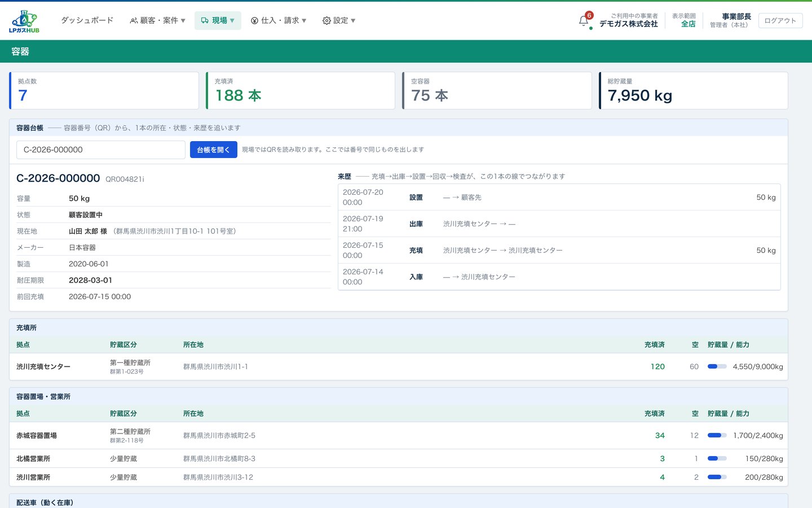Click the gear icon beside 設定
The width and height of the screenshot is (812, 508).
coord(326,20)
